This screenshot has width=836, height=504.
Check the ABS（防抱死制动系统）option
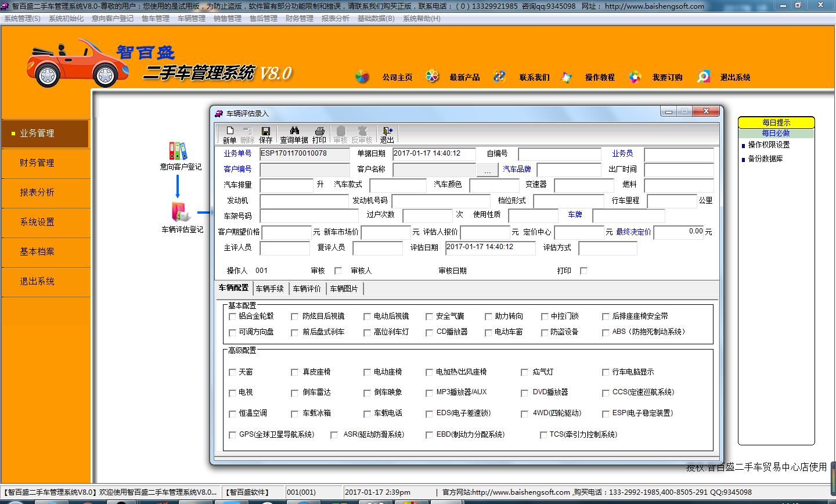pos(606,333)
